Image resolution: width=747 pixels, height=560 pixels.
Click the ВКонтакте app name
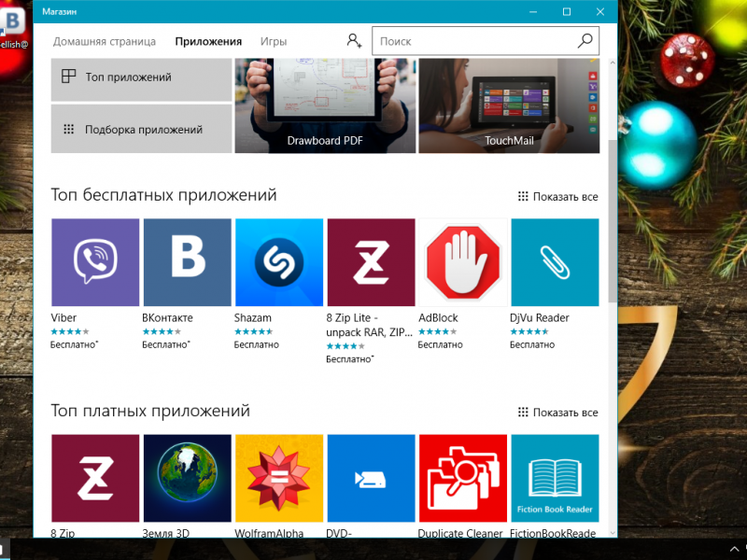[x=167, y=317]
